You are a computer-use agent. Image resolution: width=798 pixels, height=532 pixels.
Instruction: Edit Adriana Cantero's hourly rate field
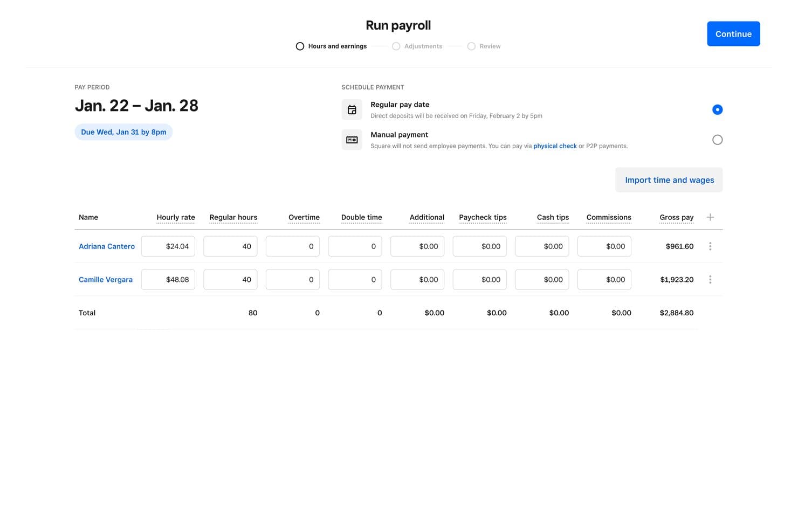pos(168,246)
